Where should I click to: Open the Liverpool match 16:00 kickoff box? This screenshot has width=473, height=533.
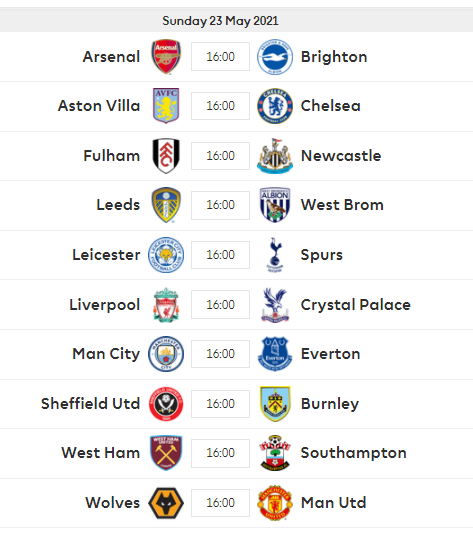tap(220, 305)
